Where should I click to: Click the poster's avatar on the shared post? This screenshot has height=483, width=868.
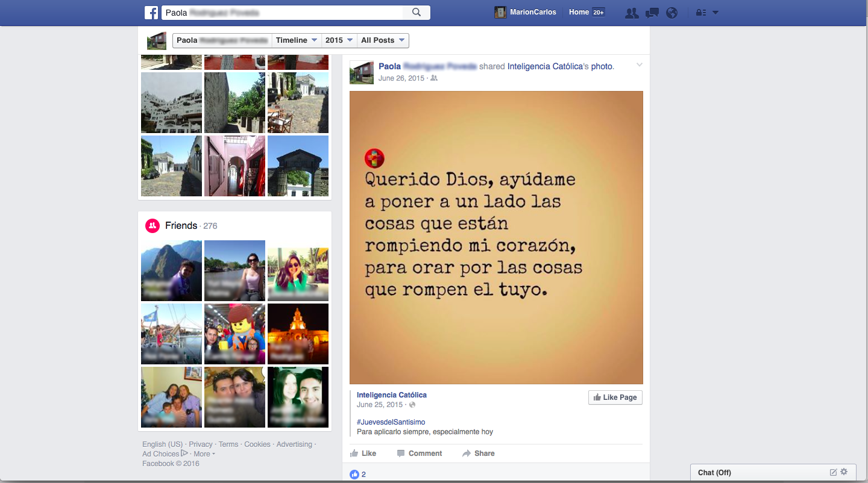tap(362, 72)
